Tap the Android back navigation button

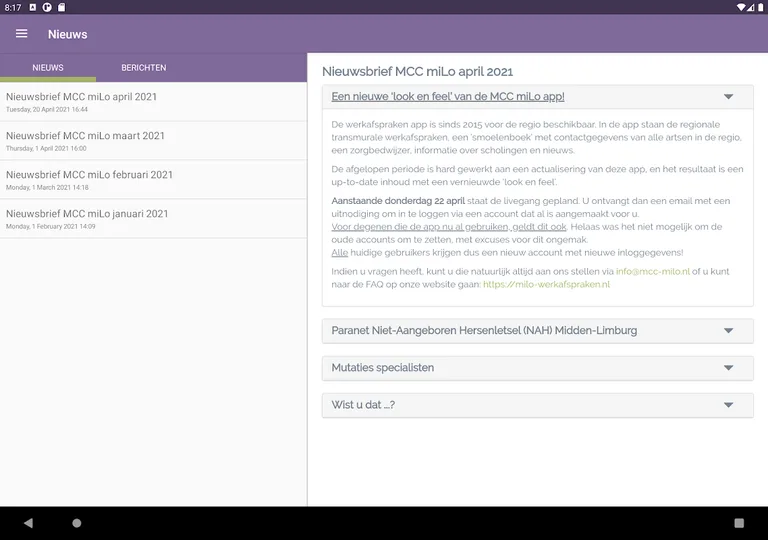pos(28,523)
